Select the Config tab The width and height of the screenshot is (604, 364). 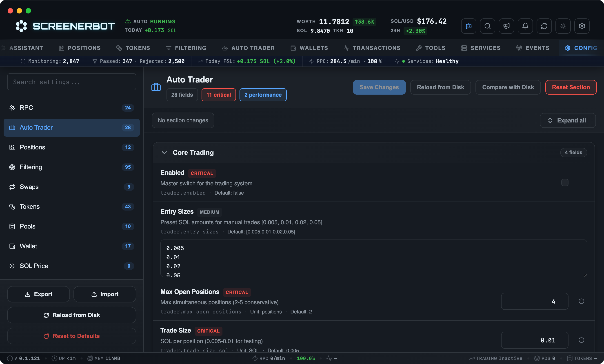click(x=581, y=48)
